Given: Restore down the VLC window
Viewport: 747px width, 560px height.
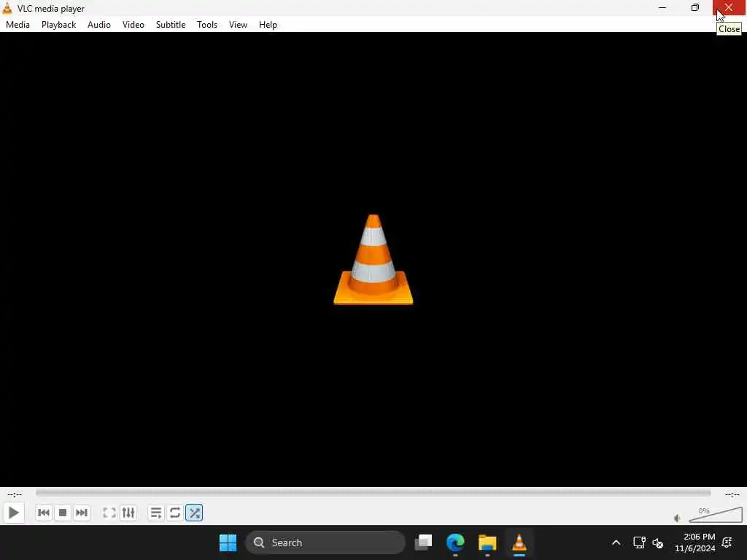Looking at the screenshot, I should click(695, 7).
